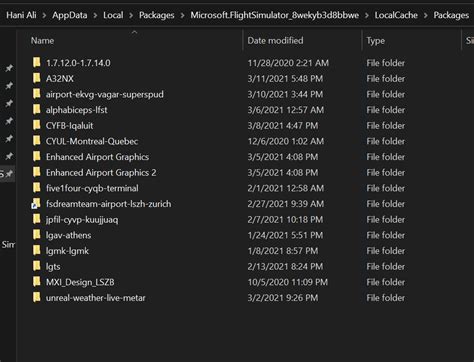Image resolution: width=474 pixels, height=362 pixels.
Task: Click File folder type in lgts row
Action: pos(386,266)
